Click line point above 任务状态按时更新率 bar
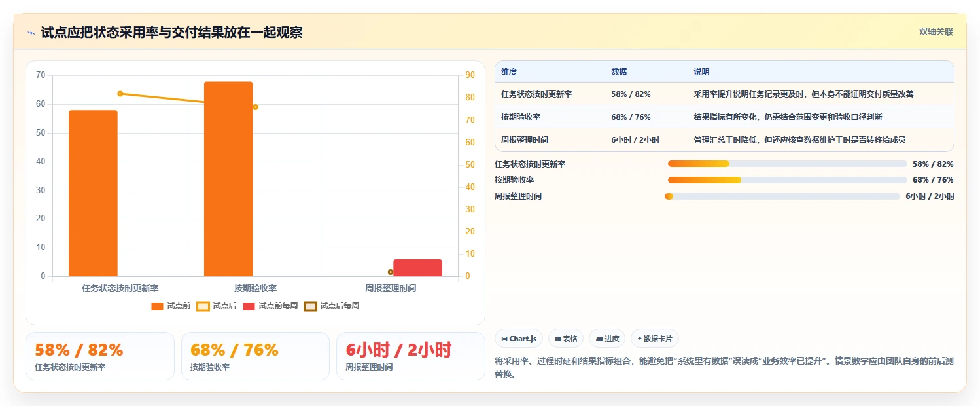The height and width of the screenshot is (406, 980). pyautogui.click(x=120, y=94)
